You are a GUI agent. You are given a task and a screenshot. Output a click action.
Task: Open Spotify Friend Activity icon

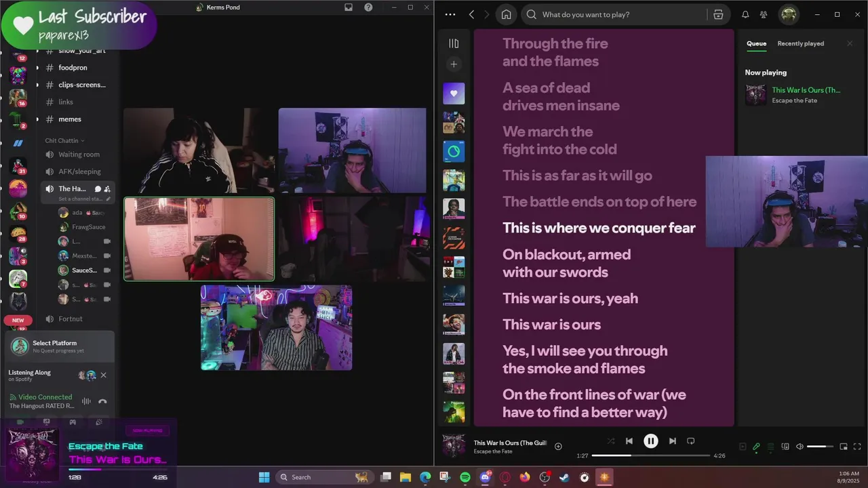tap(764, 14)
